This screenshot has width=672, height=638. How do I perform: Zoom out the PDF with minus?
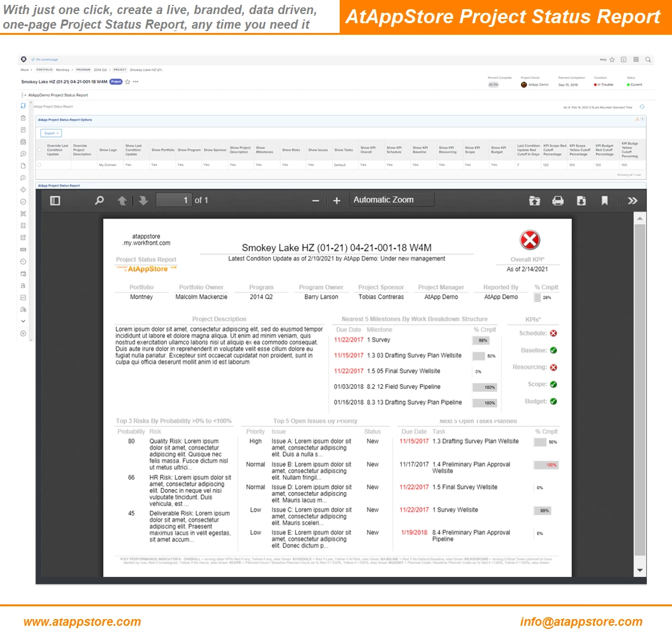pyautogui.click(x=315, y=200)
